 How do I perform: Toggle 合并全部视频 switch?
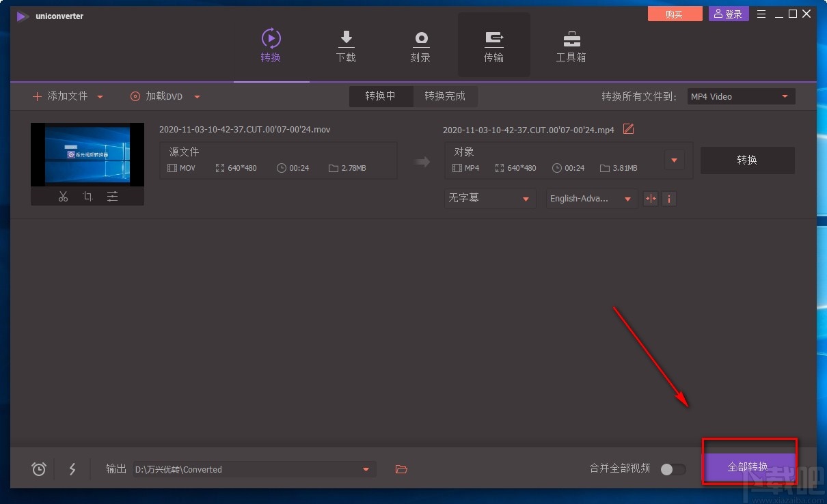click(672, 470)
